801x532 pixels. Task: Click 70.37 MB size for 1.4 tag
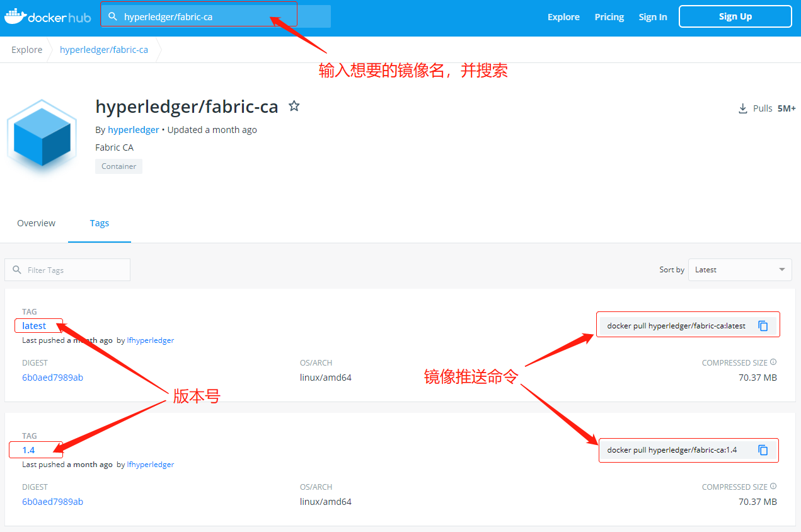(758, 502)
